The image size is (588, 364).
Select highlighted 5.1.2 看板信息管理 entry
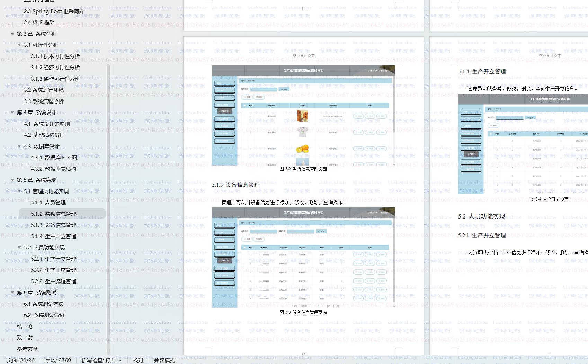pos(62,214)
